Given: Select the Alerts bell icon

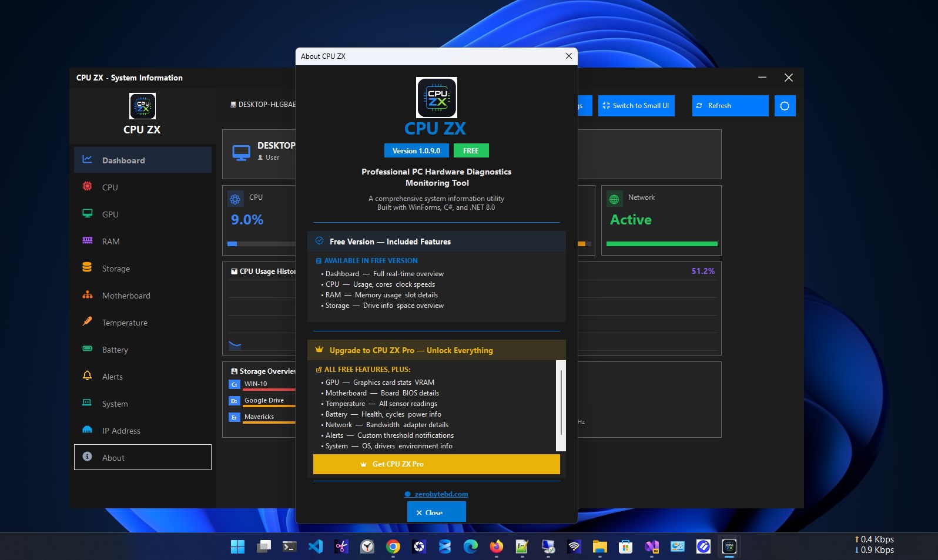Looking at the screenshot, I should 87,375.
